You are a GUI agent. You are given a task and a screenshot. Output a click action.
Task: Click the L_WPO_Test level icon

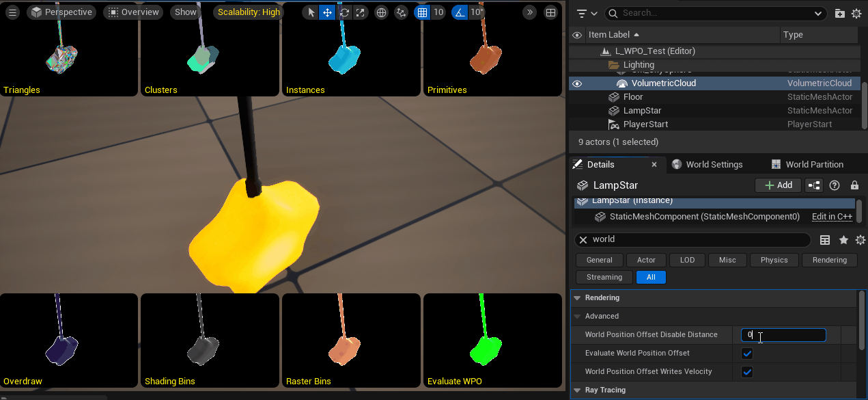[605, 51]
